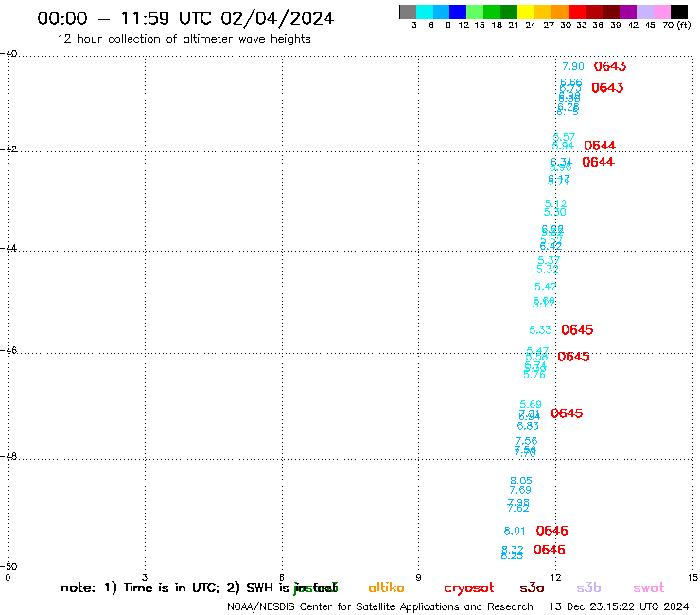Click the '12 hour collection of altimeter wave heights' subtitle
The image size is (700, 615).
(184, 39)
